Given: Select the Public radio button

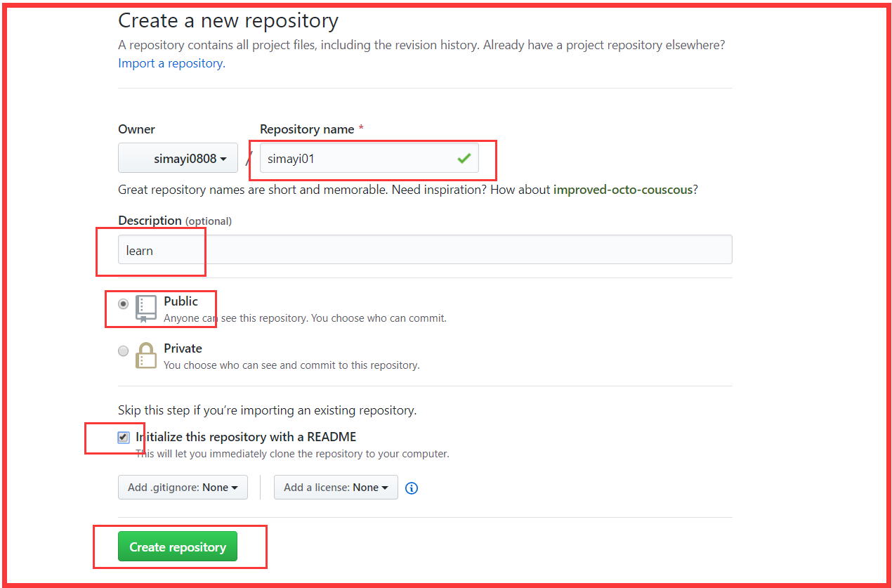Looking at the screenshot, I should [123, 303].
